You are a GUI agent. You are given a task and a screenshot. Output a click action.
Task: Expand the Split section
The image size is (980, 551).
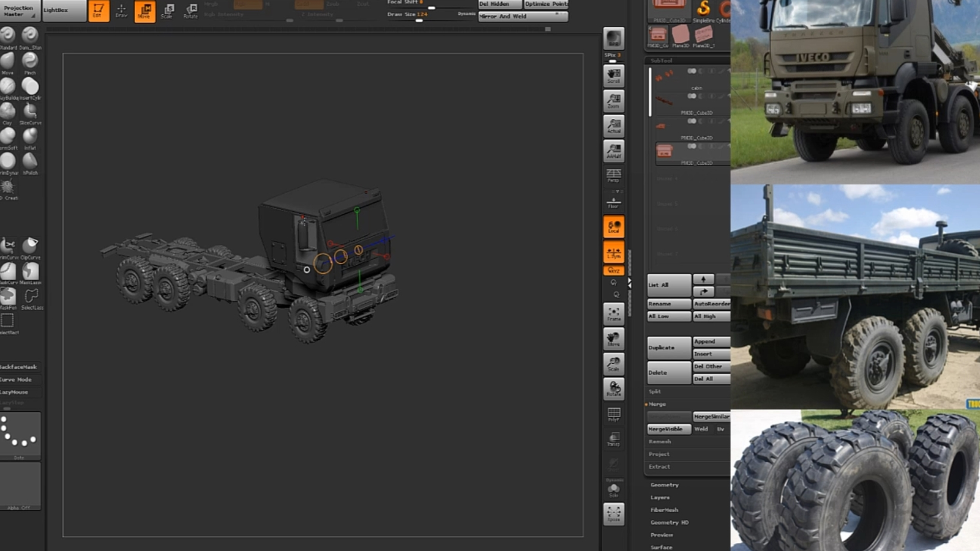(x=655, y=391)
